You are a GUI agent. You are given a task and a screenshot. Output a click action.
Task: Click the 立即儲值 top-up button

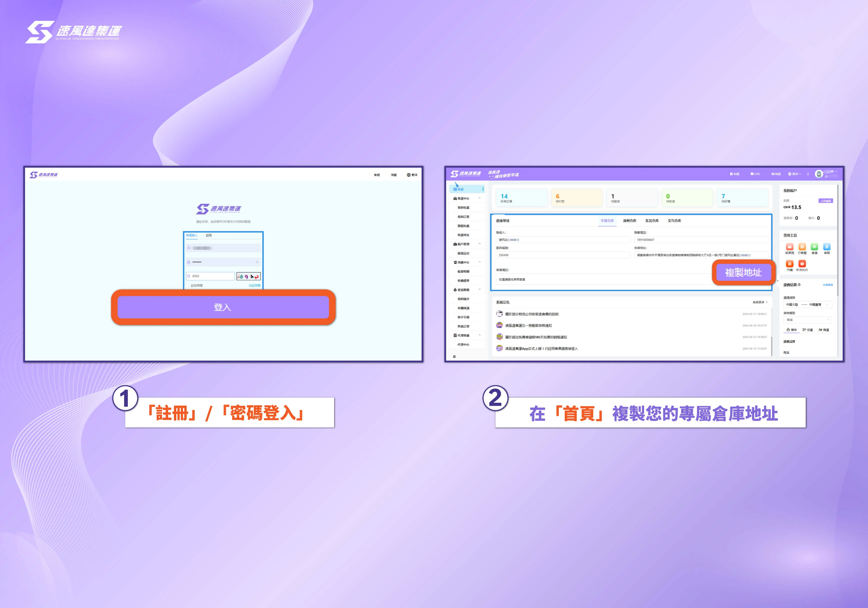pos(826,201)
